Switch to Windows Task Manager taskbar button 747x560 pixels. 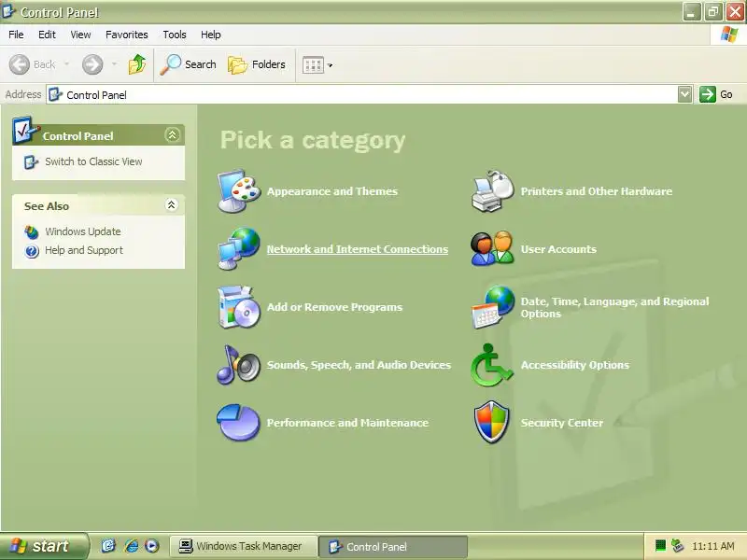(x=243, y=546)
